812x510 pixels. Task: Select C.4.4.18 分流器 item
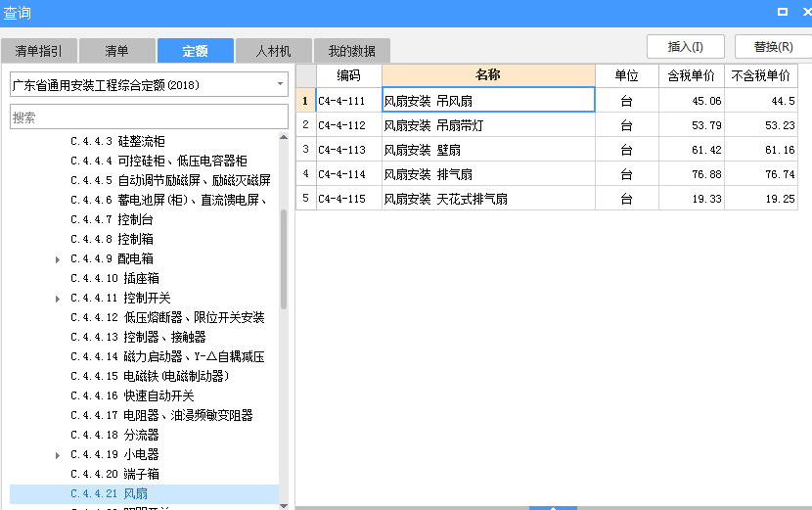pyautogui.click(x=114, y=435)
